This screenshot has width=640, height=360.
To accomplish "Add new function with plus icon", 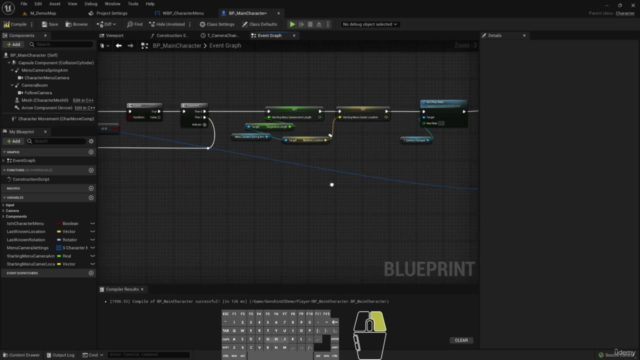I will click(x=91, y=170).
